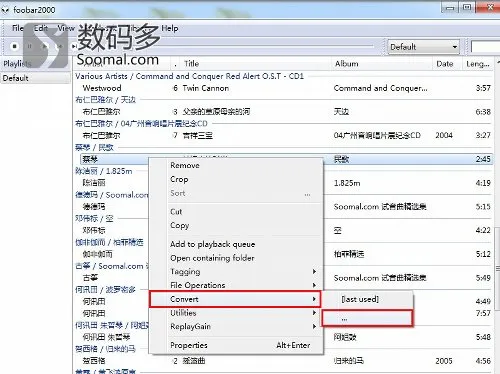Image resolution: width=500 pixels, height=374 pixels.
Task: Sort by the Album column header
Action: (347, 64)
